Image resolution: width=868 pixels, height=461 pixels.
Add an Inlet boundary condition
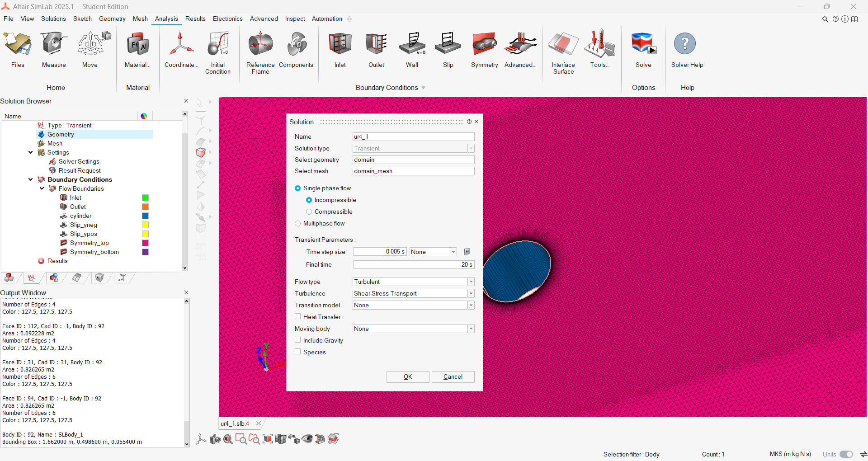[x=340, y=49]
